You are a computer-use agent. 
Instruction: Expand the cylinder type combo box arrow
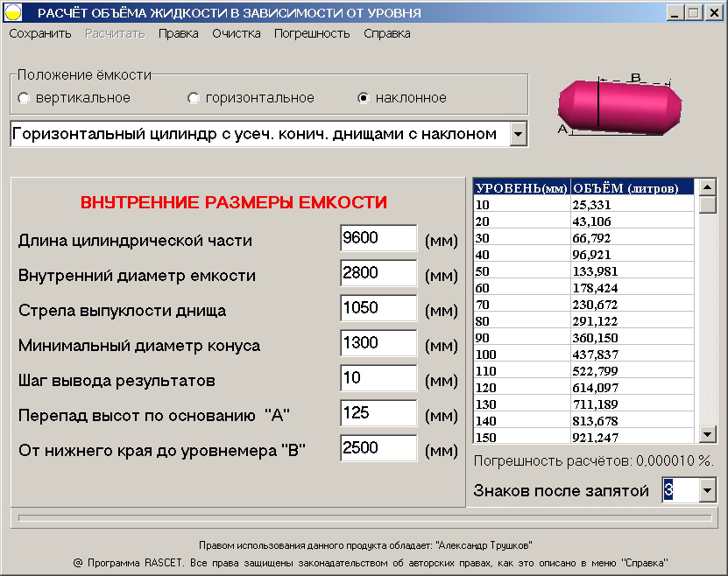(518, 134)
